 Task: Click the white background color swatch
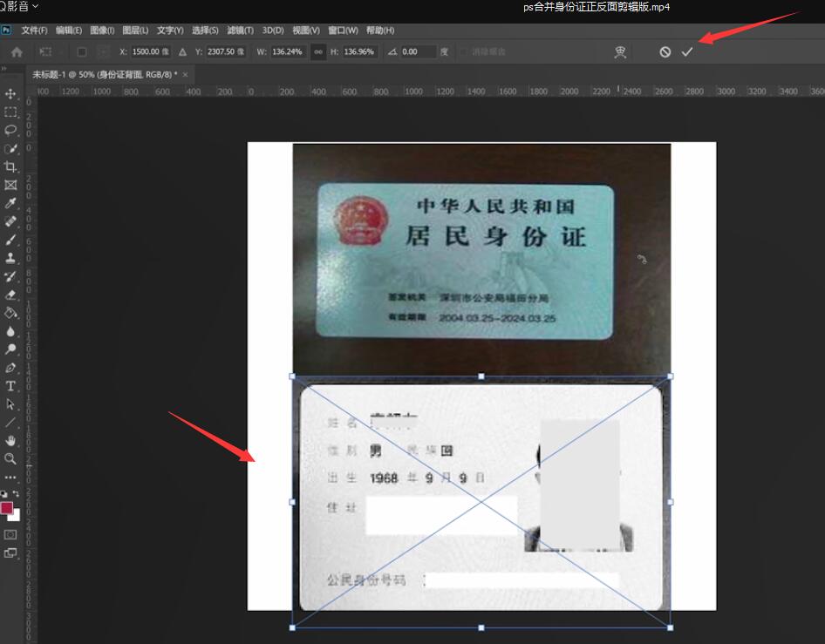pos(16,516)
